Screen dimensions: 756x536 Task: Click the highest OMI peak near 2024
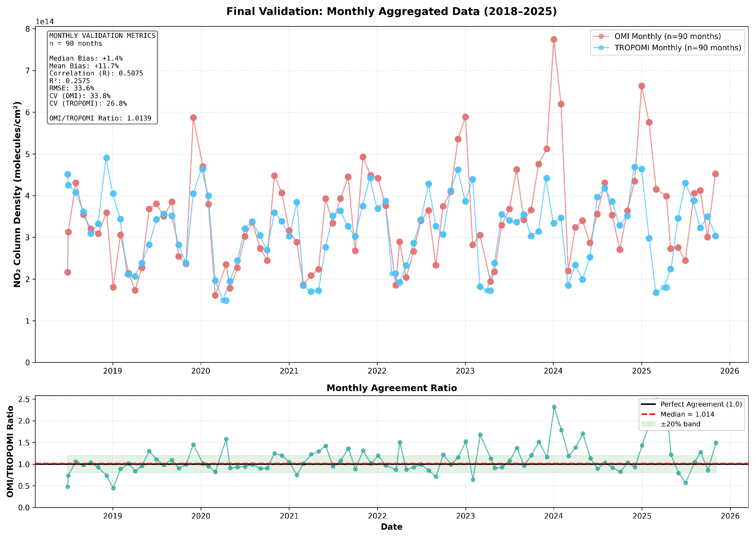click(554, 39)
